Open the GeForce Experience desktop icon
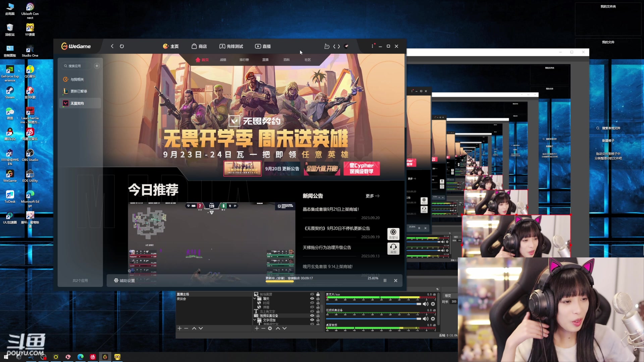This screenshot has height=362, width=644. [10, 74]
